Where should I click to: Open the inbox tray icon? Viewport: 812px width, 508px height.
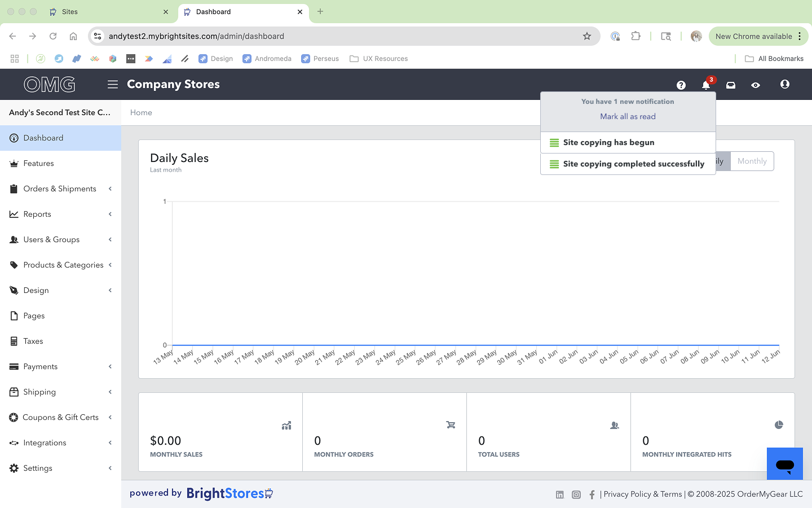point(731,85)
